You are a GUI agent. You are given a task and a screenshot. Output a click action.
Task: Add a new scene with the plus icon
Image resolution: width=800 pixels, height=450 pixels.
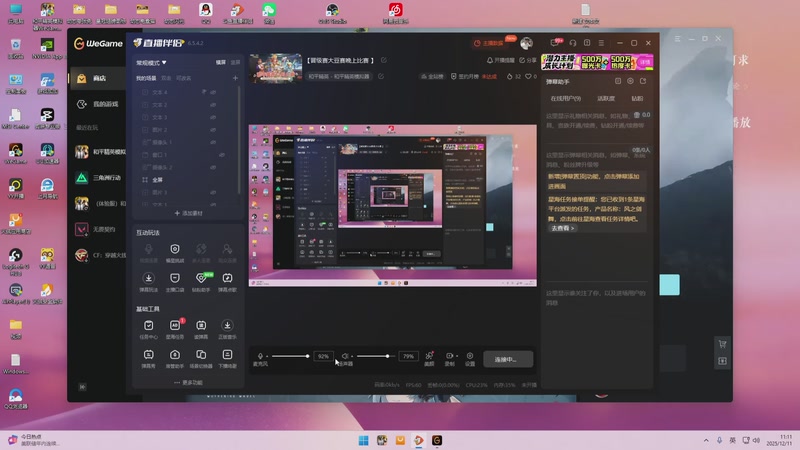235,78
